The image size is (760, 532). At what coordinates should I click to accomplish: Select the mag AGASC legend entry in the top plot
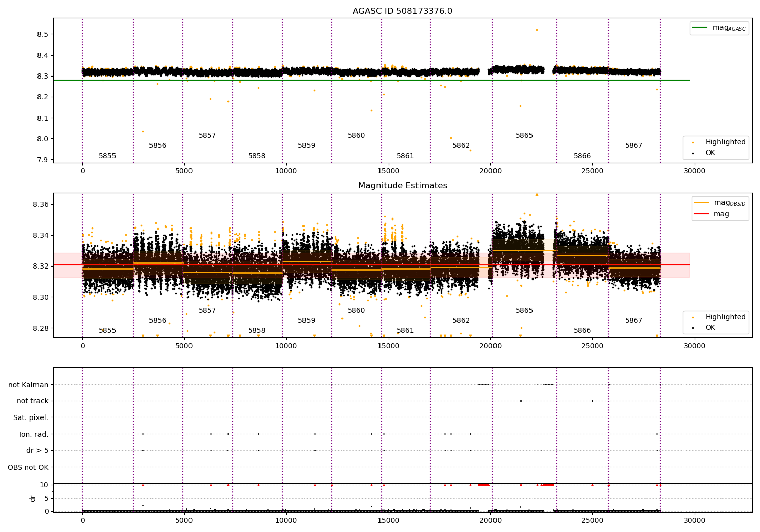tap(719, 28)
